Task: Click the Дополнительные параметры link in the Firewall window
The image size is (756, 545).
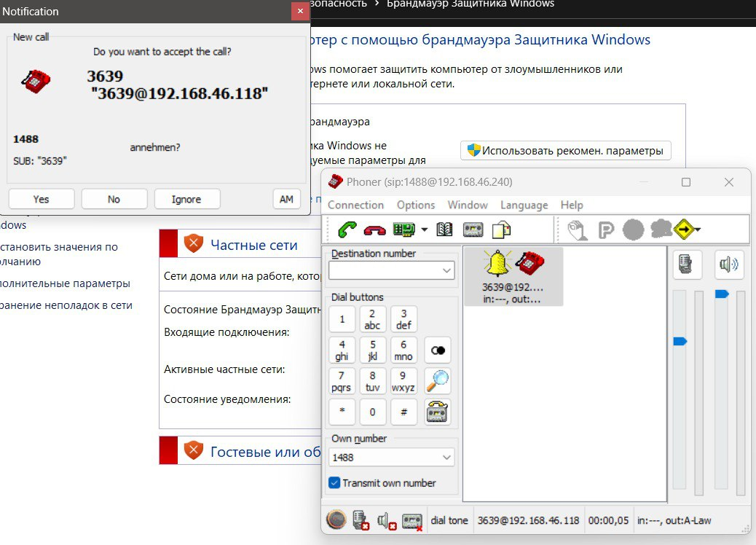Action: click(65, 283)
